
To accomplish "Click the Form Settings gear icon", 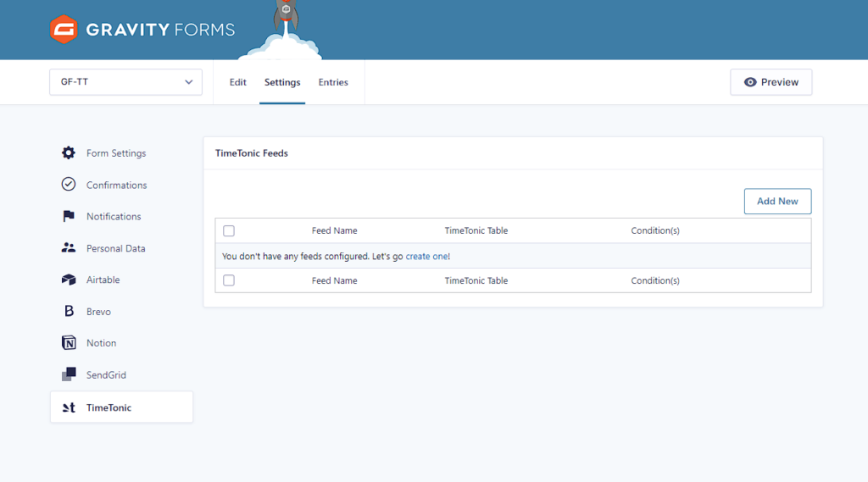I will [x=68, y=152].
